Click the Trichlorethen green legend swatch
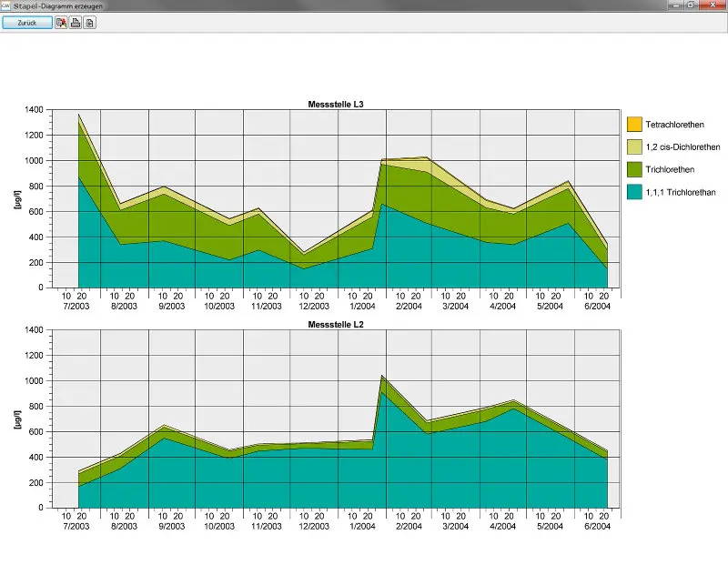 coord(634,169)
